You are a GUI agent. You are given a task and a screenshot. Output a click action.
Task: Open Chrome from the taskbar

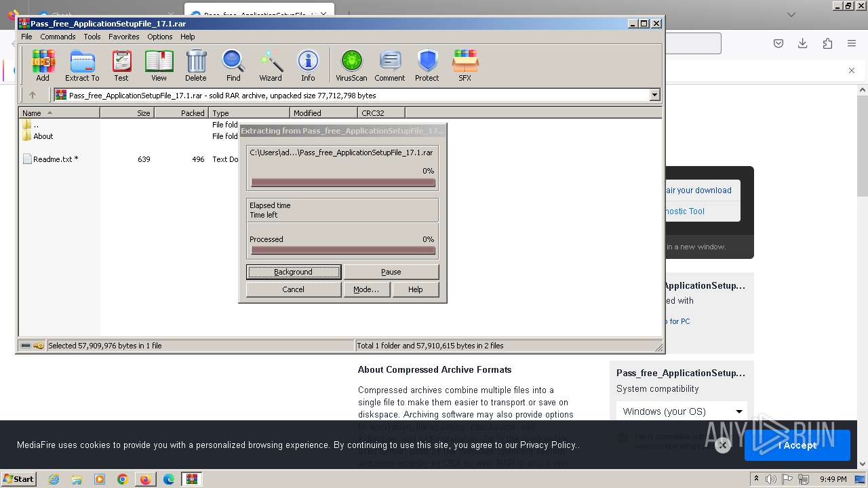coord(123,479)
